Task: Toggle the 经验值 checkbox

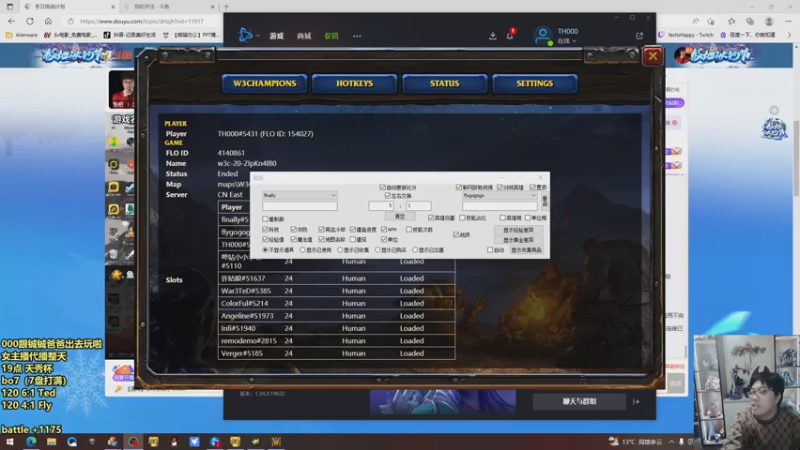Action: tap(273, 239)
